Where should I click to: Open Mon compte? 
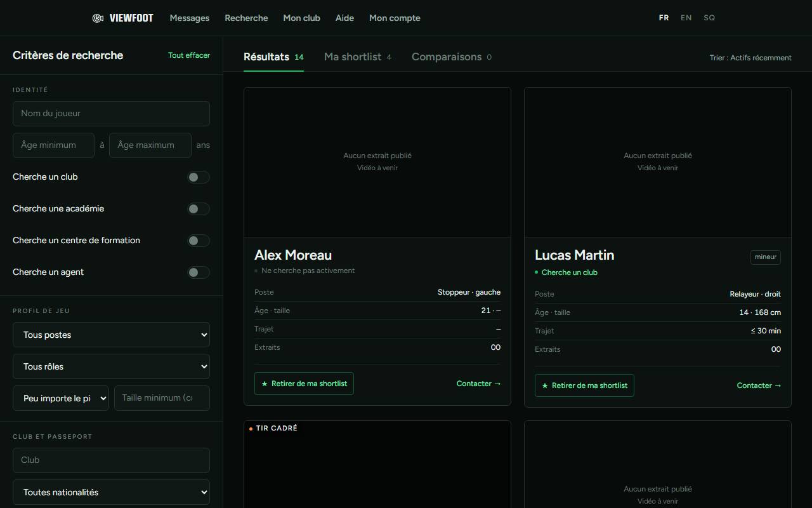(395, 18)
